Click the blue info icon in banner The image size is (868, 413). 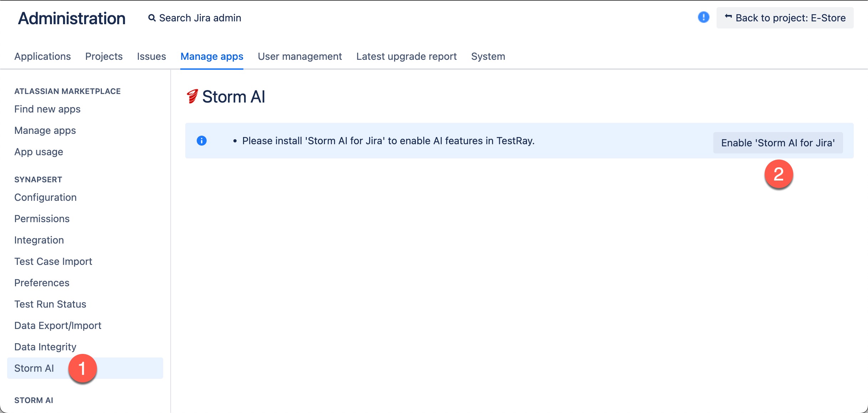click(x=202, y=141)
